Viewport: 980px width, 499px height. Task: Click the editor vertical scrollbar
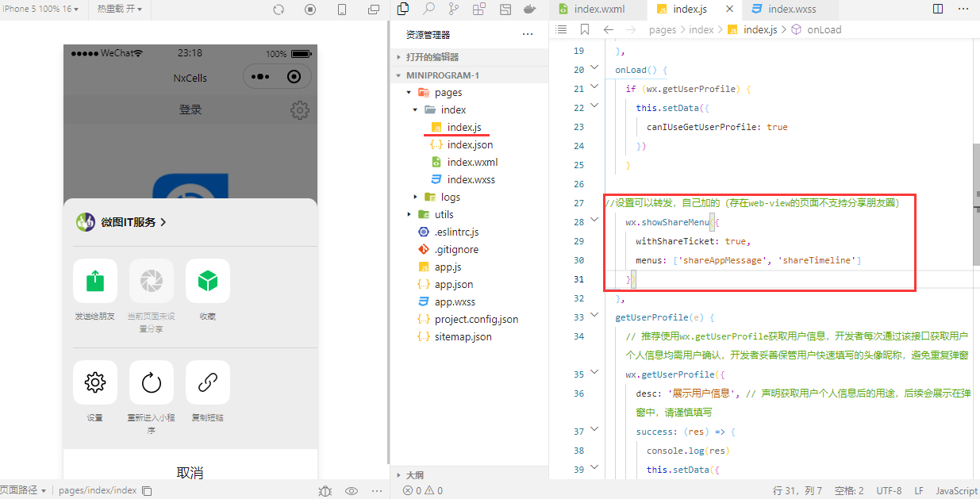976,205
